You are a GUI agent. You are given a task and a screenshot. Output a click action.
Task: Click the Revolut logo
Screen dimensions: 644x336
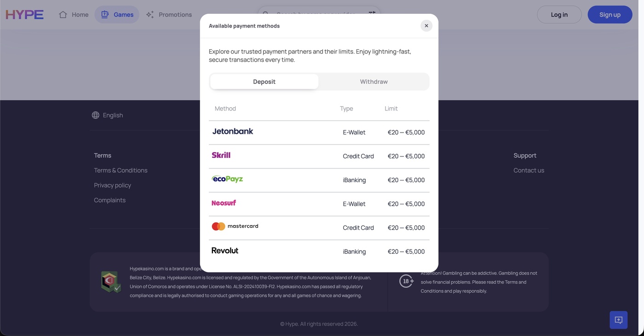coord(225,251)
